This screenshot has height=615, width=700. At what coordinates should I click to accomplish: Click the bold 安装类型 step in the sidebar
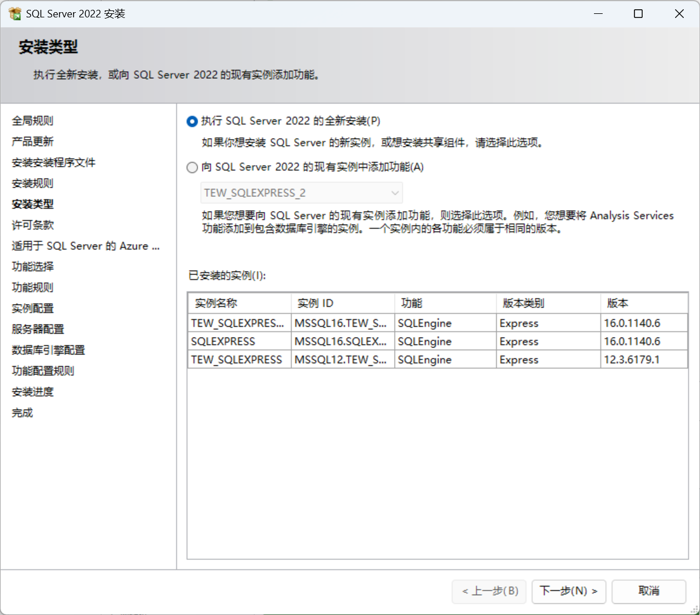32,204
